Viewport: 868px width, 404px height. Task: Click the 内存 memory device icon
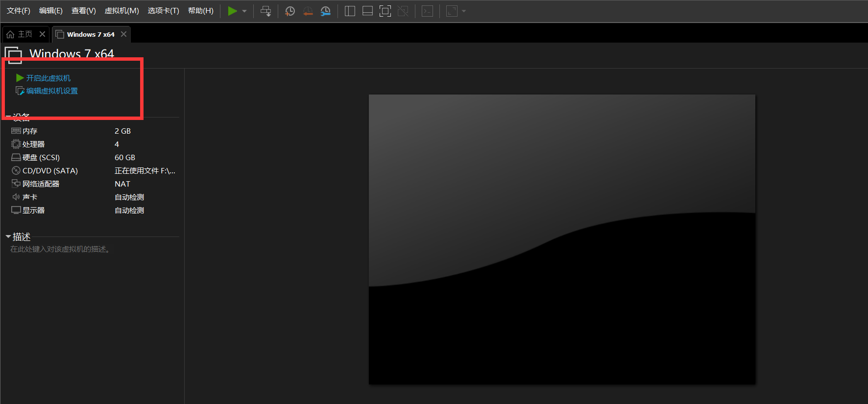click(16, 131)
